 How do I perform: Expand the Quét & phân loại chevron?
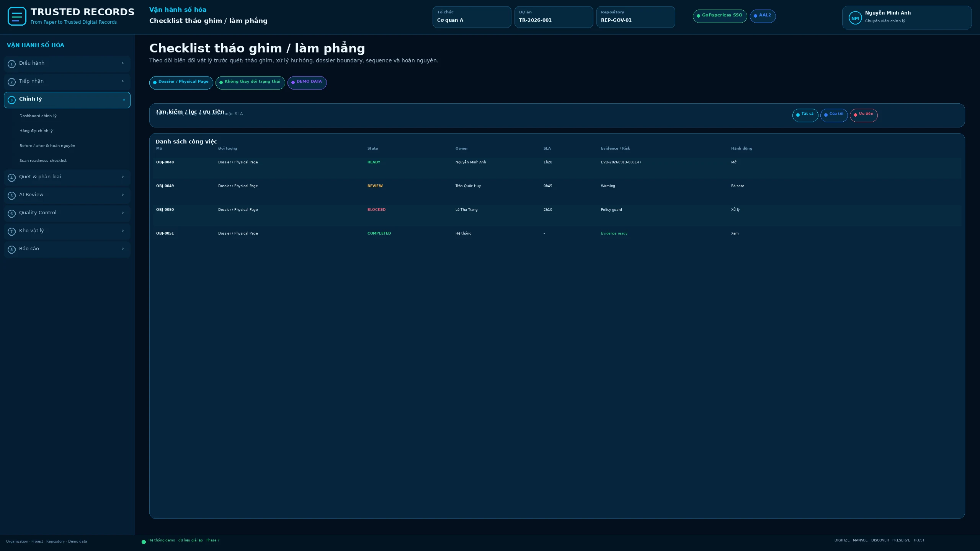click(123, 177)
